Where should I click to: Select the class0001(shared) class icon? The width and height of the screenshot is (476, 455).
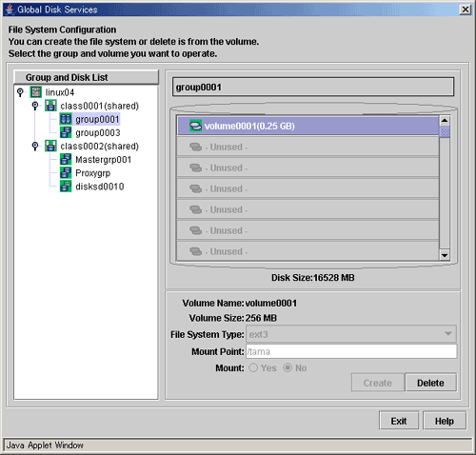coord(50,106)
